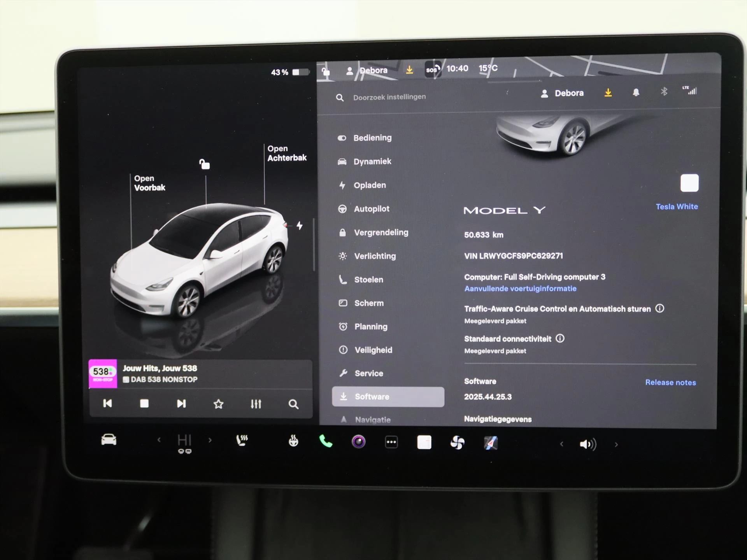Tap the 43 % battery indicator
The width and height of the screenshot is (747, 560).
coord(290,72)
